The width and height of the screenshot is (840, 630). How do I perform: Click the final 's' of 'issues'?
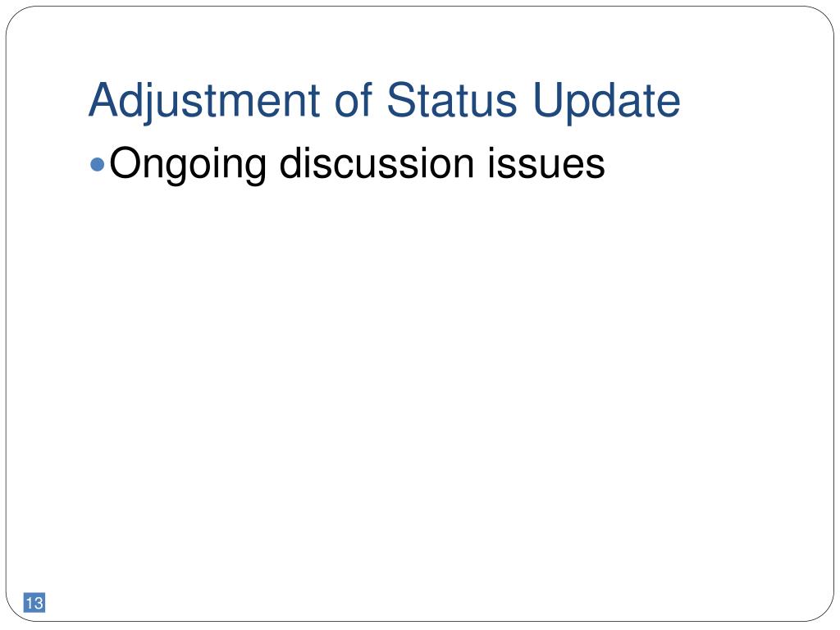point(596,167)
